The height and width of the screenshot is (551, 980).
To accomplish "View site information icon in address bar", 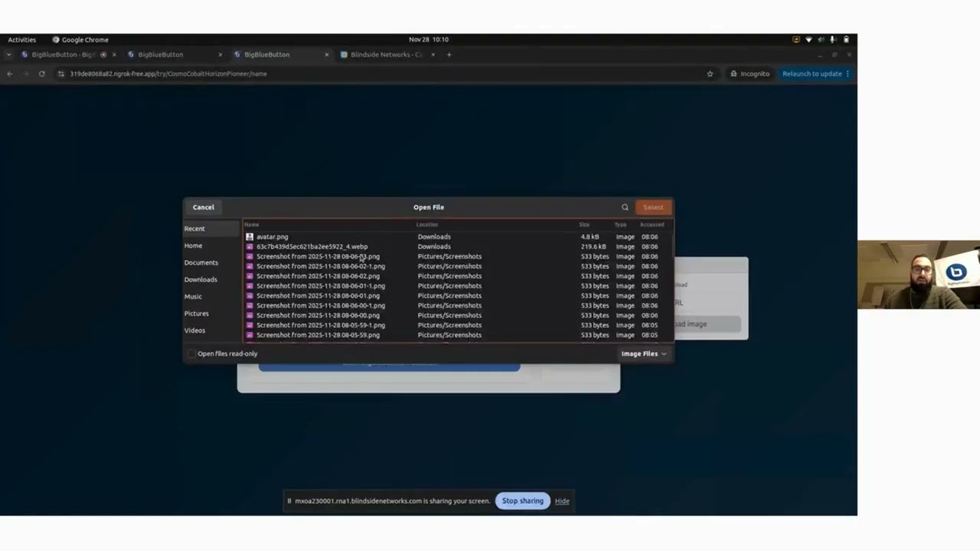I will [61, 73].
